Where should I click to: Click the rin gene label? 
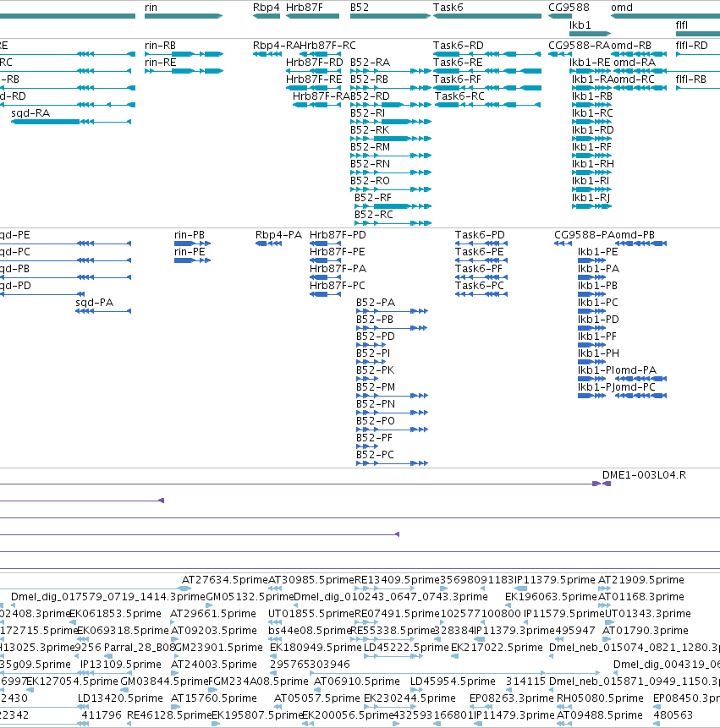click(x=151, y=8)
